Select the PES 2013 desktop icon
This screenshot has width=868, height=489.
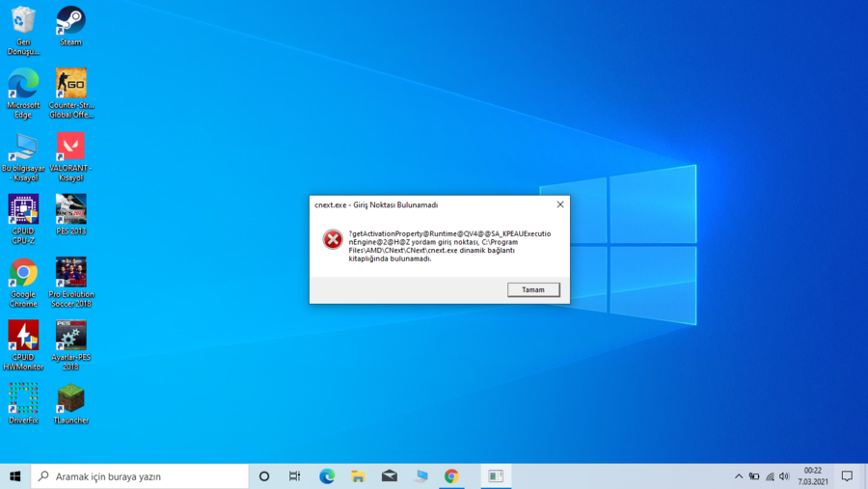(x=70, y=214)
